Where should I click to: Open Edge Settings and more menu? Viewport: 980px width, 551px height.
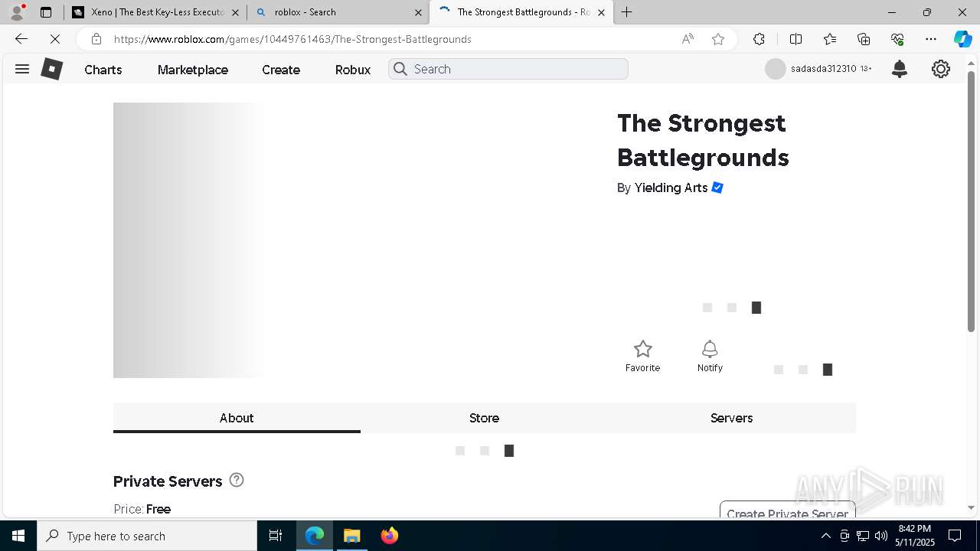tap(931, 39)
